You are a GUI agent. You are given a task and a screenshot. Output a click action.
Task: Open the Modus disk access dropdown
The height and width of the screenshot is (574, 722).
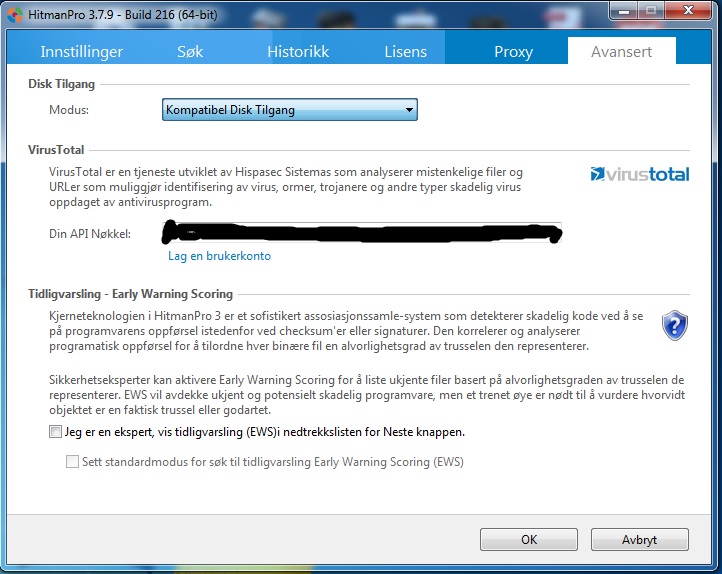(290, 110)
